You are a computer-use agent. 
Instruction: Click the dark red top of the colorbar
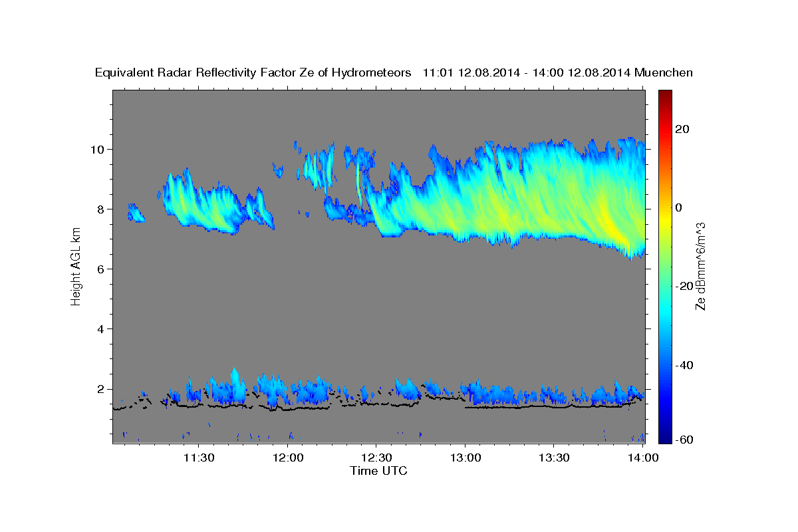point(664,96)
